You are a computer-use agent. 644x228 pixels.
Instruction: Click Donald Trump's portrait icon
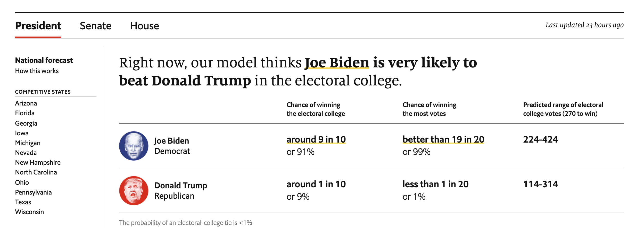click(134, 191)
